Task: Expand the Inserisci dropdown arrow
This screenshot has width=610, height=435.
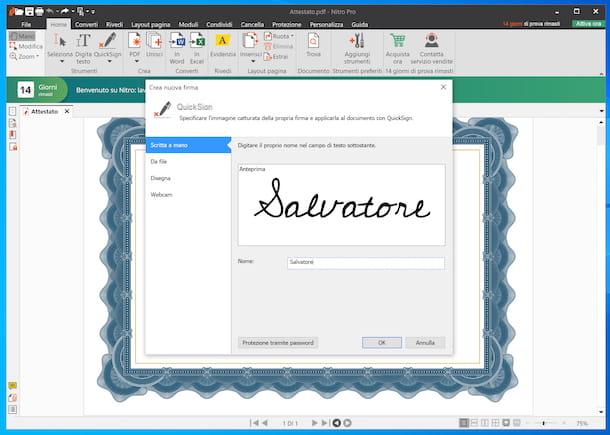Action: tap(253, 61)
